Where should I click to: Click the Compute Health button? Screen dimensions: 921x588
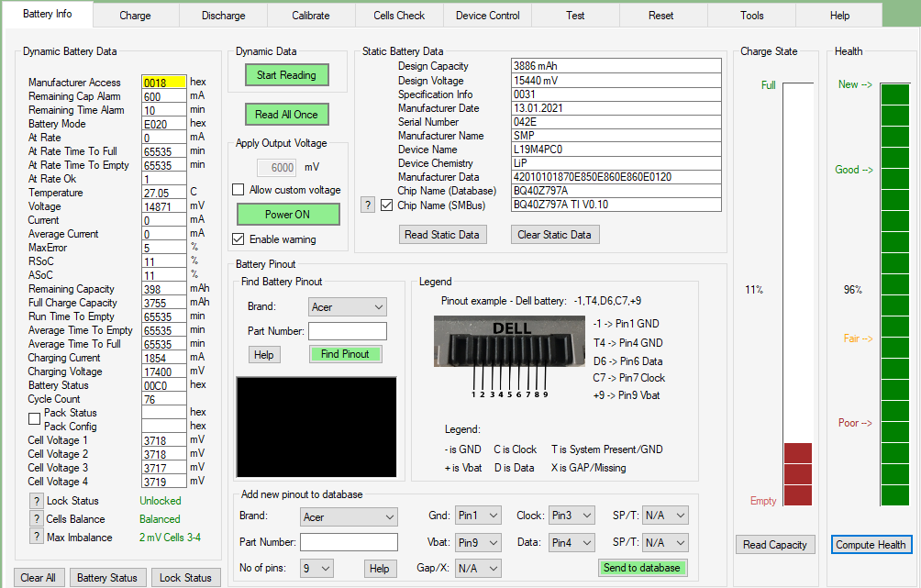point(871,545)
